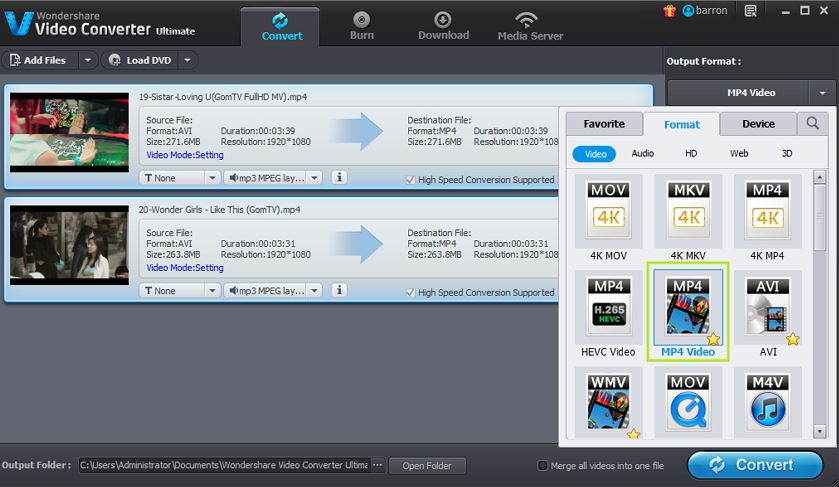This screenshot has height=487, width=839.
Task: Click the 19-Sistar-Loving U file name
Action: [x=223, y=97]
